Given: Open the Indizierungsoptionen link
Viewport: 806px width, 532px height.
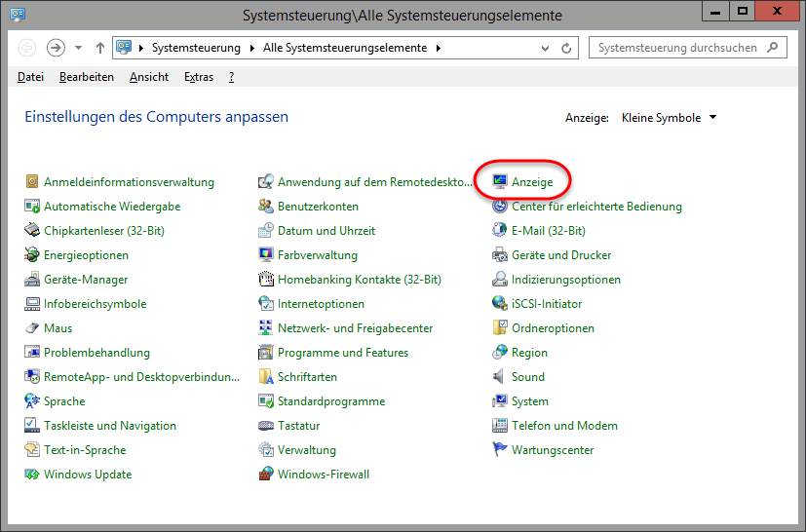Looking at the screenshot, I should click(566, 279).
